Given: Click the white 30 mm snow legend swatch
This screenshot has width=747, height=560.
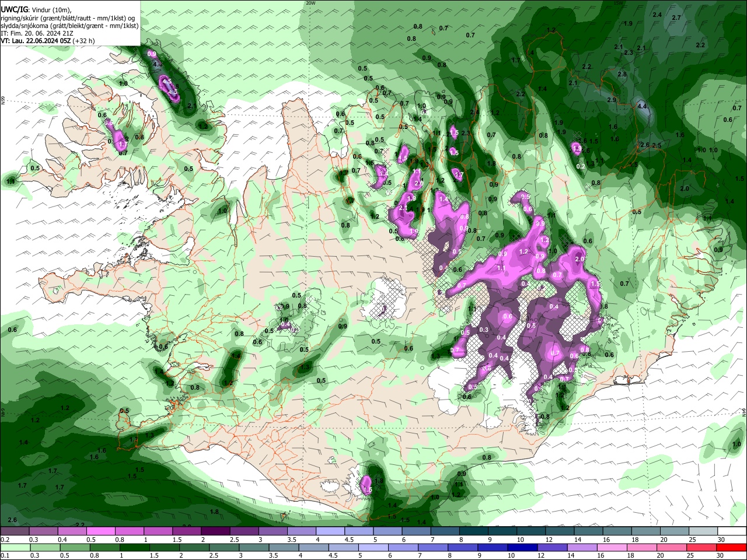Looking at the screenshot, I should tap(732, 531).
